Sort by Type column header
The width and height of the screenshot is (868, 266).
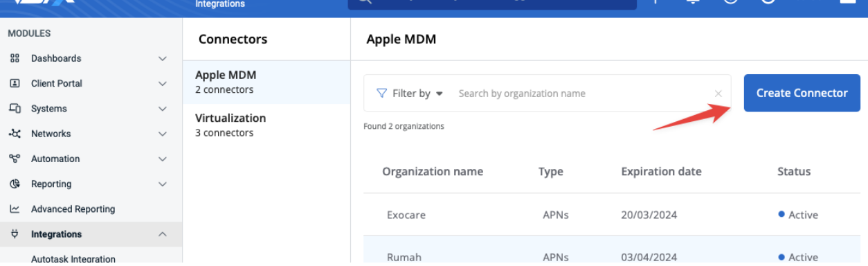point(551,172)
